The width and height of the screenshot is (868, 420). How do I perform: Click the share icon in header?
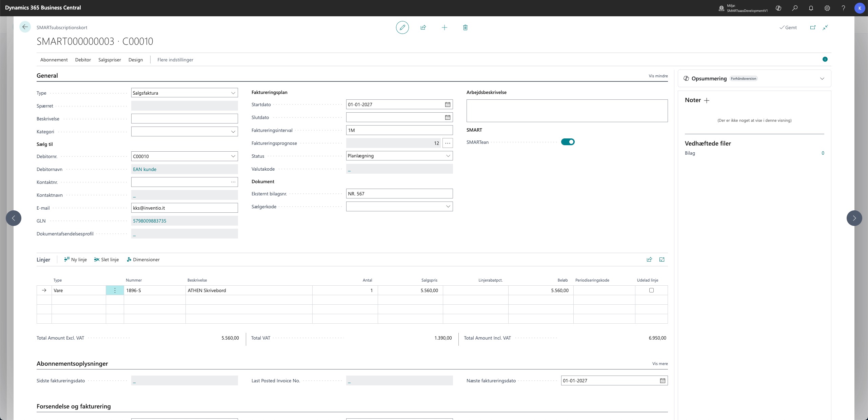pos(423,27)
